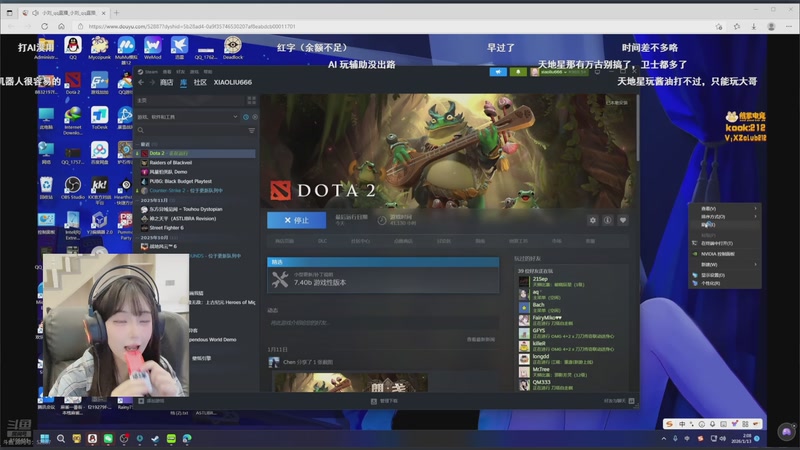The image size is (800, 450).
Task: Open the Steam menu in menu bar
Action: pos(151,72)
